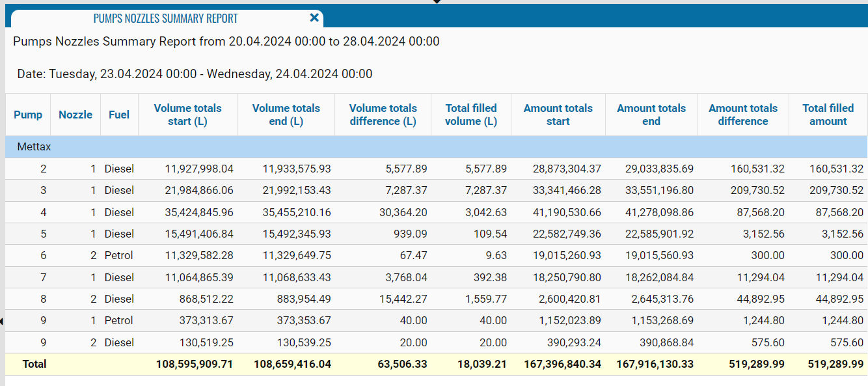Image resolution: width=868 pixels, height=386 pixels.
Task: Click the Total row label
Action: (x=34, y=365)
